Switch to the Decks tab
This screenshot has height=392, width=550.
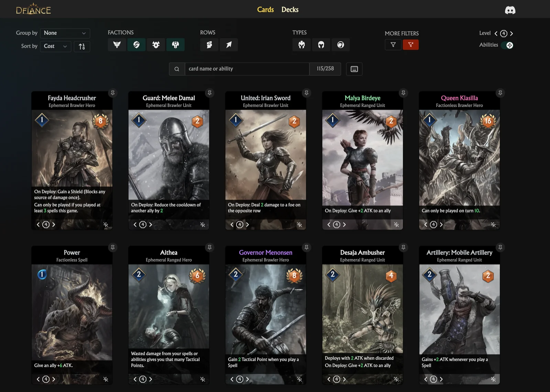click(x=290, y=10)
